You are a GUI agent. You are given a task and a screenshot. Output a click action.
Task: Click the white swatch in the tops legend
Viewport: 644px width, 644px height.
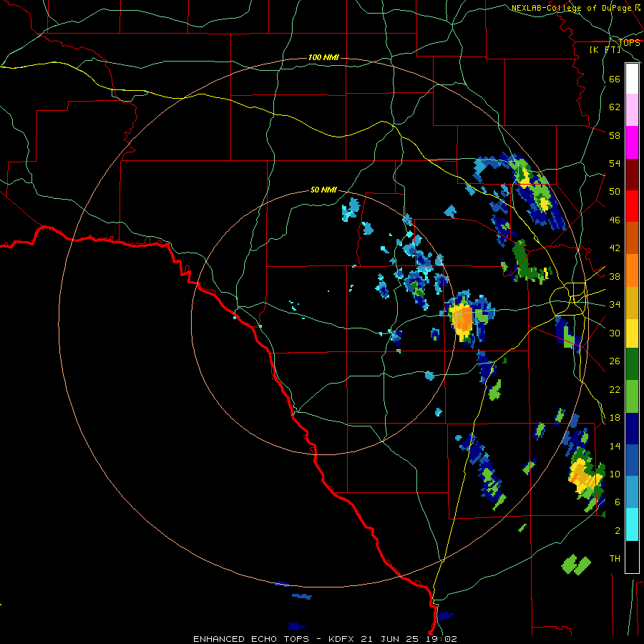(632, 79)
